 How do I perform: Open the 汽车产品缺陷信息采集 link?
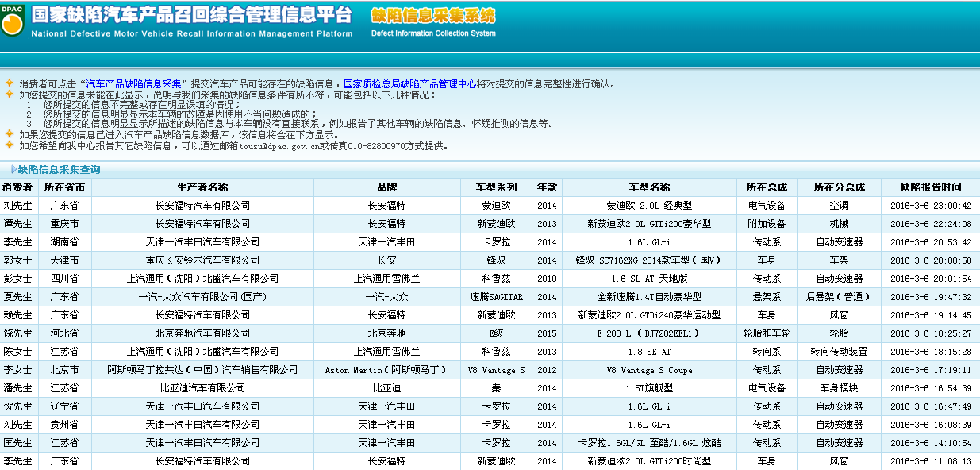(x=136, y=83)
